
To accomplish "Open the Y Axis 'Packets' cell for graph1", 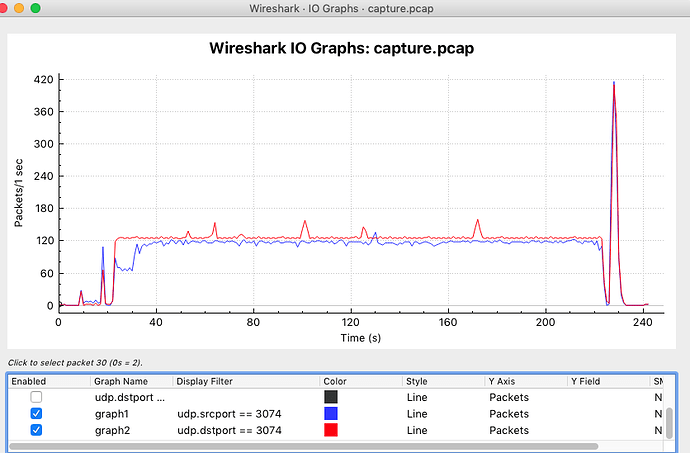I will [509, 414].
